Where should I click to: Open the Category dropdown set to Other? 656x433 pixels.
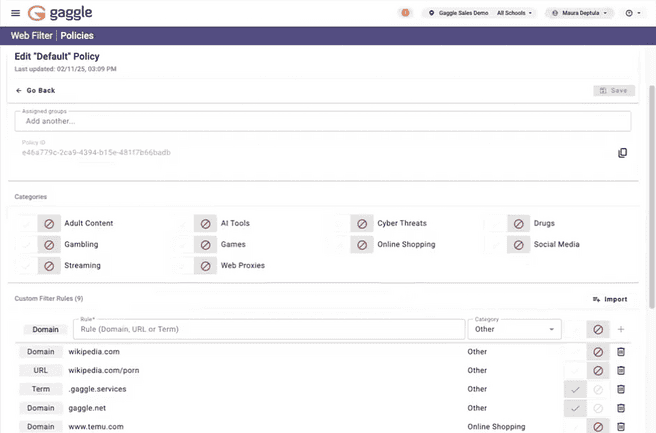click(x=514, y=329)
